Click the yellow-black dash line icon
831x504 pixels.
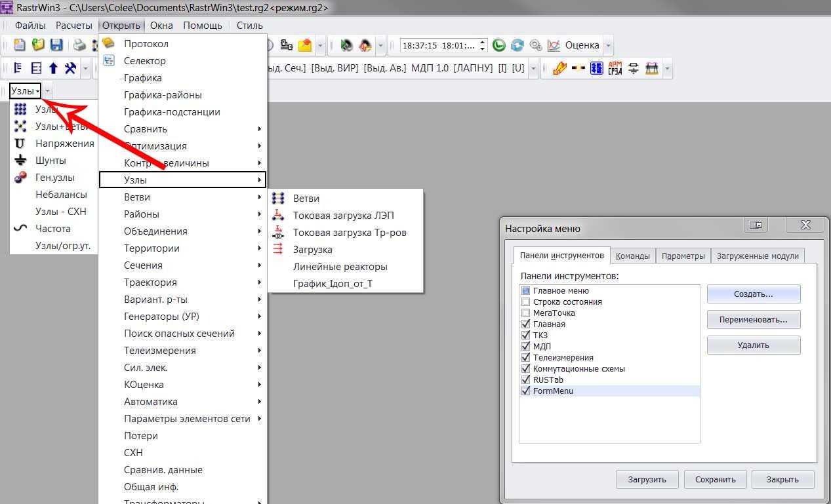coord(578,68)
